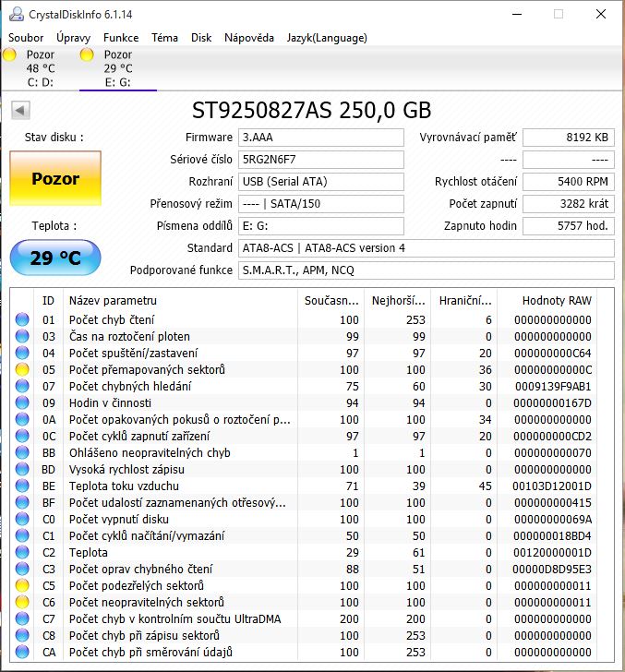This screenshot has height=672, width=625.
Task: Select the E: G: disk tab at 29 °C
Action: [118, 68]
